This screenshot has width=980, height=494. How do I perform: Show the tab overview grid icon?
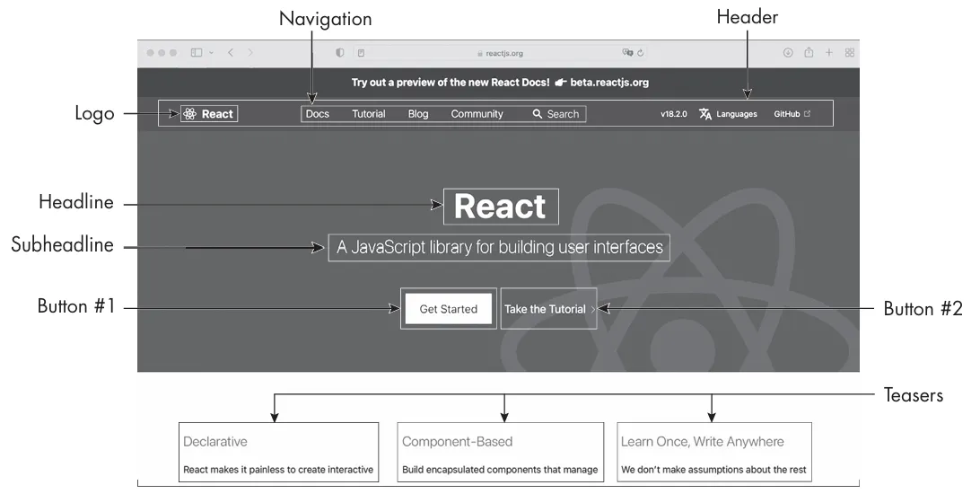[849, 53]
